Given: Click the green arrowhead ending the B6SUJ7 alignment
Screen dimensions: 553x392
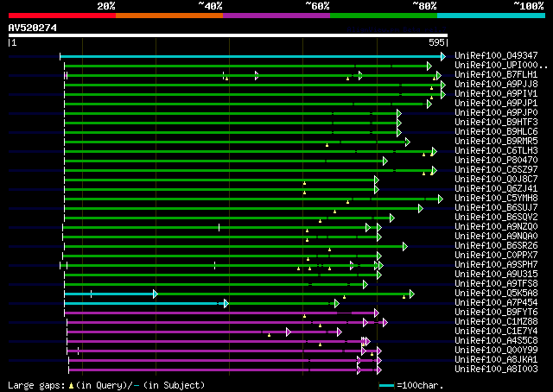Looking at the screenshot, I should [421, 209].
